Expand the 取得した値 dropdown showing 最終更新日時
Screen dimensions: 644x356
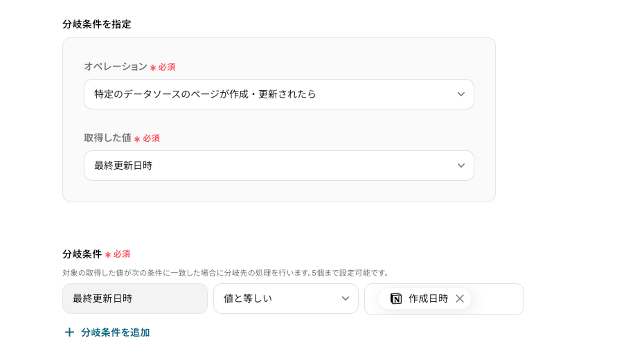coord(270,166)
